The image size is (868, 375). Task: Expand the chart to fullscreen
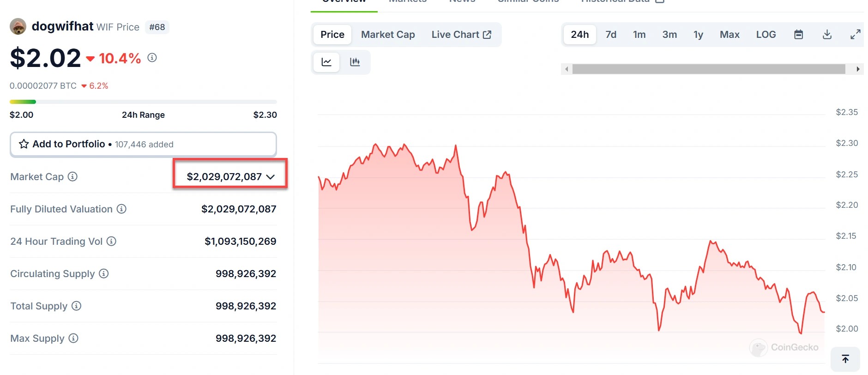click(x=855, y=35)
